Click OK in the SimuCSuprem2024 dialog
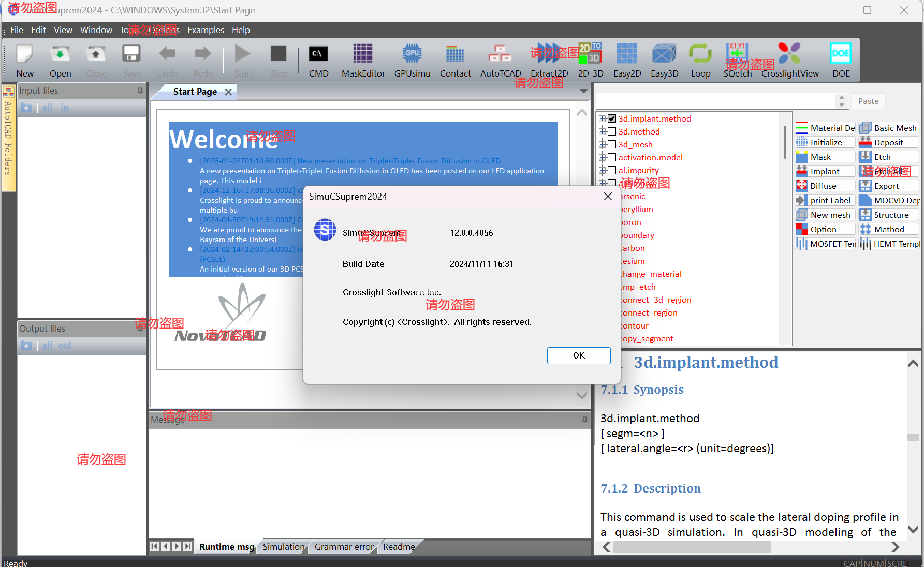The width and height of the screenshot is (924, 567). (579, 355)
